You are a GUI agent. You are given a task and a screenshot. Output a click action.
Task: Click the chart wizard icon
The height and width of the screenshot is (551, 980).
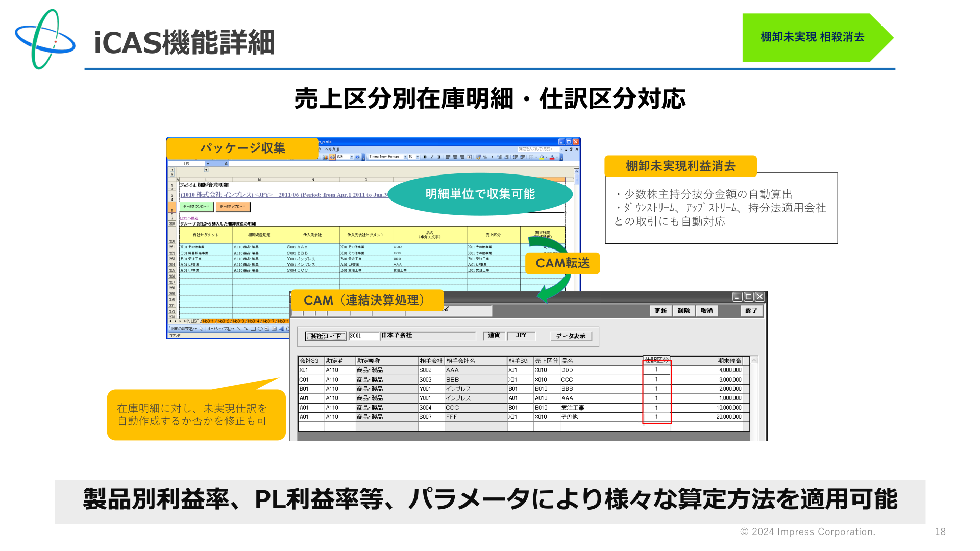(325, 157)
